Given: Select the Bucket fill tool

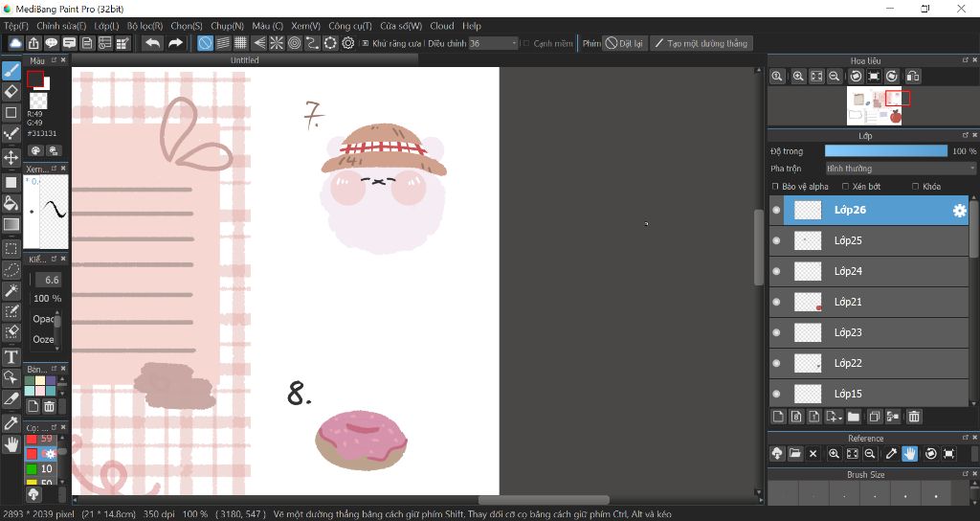Looking at the screenshot, I should pyautogui.click(x=11, y=203).
